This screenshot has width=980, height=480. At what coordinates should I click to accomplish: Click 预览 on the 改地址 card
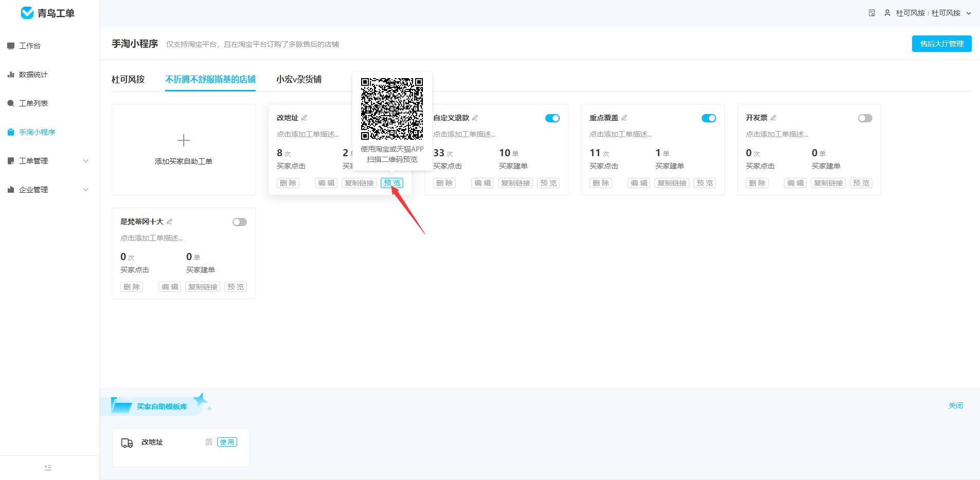pos(392,183)
